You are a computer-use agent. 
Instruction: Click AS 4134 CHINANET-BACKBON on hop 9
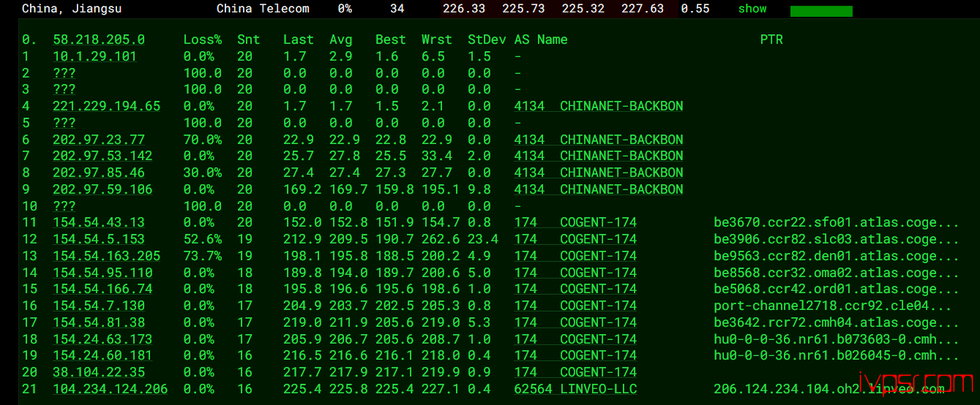[x=599, y=189]
